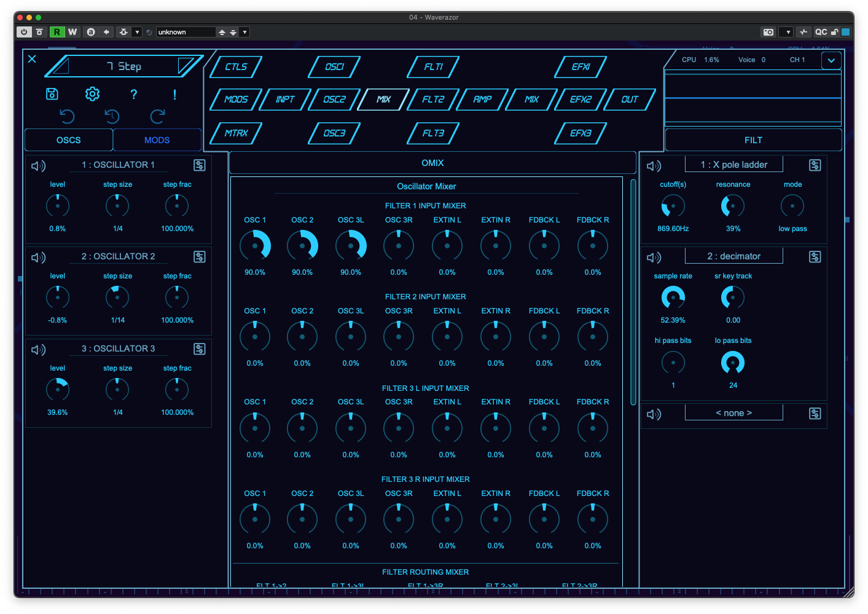Click the routing icon beside OSCILLATOR 1
The image size is (868, 614).
tap(199, 164)
